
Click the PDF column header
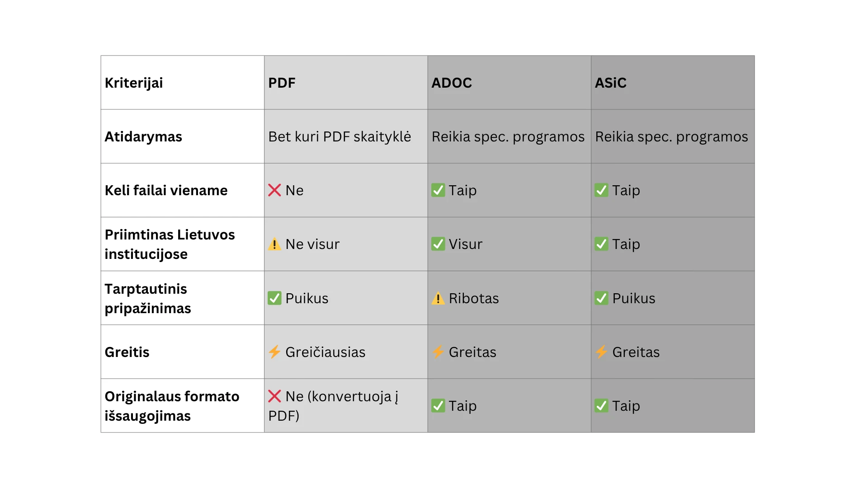pyautogui.click(x=282, y=83)
